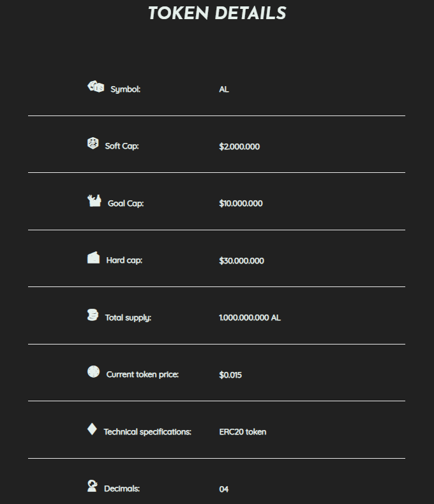Click the TOKEN DETAILS heading
Viewport: 434px width, 504px height.
click(x=217, y=13)
